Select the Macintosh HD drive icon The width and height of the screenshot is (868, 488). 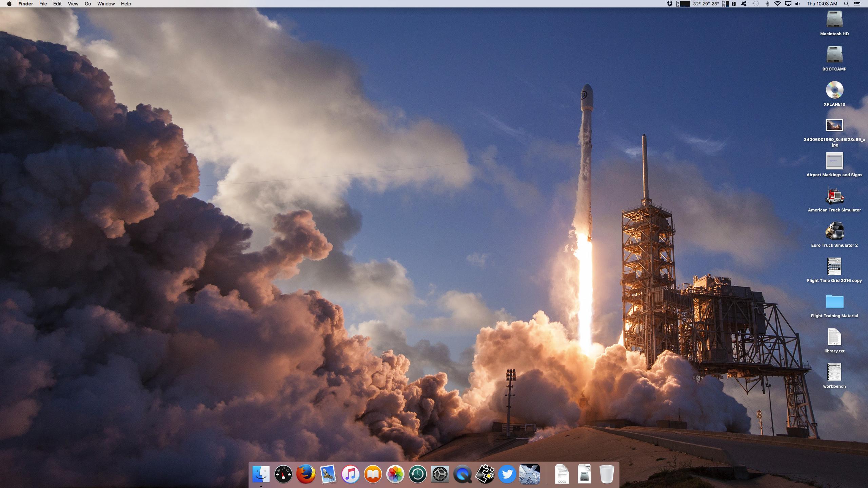click(834, 19)
